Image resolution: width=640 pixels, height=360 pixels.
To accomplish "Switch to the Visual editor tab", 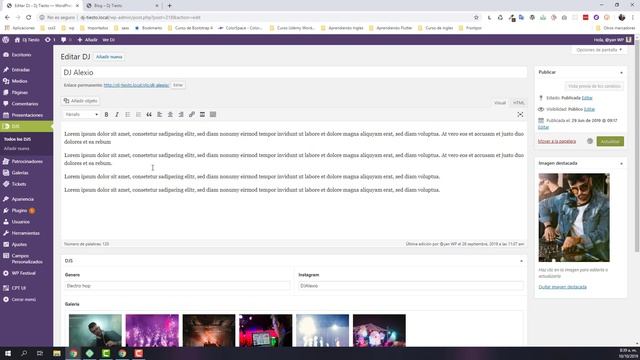I will (500, 103).
